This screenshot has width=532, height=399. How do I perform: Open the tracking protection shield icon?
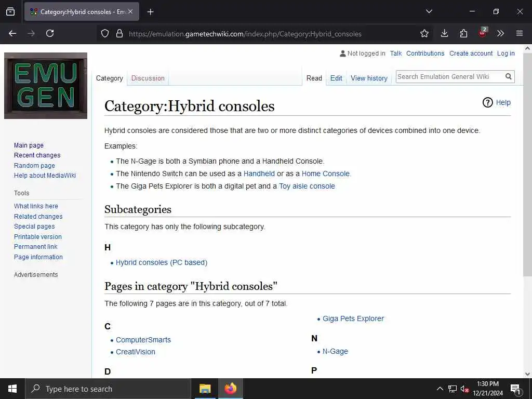tap(105, 33)
